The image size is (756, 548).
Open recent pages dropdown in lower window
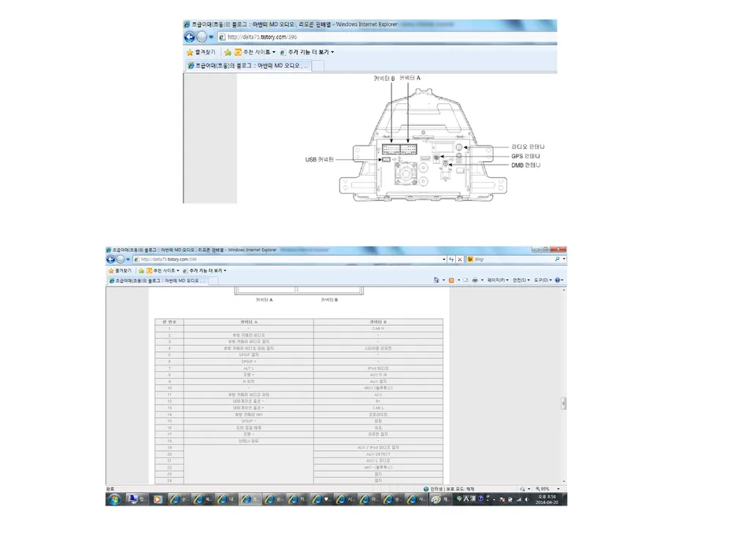(x=128, y=259)
